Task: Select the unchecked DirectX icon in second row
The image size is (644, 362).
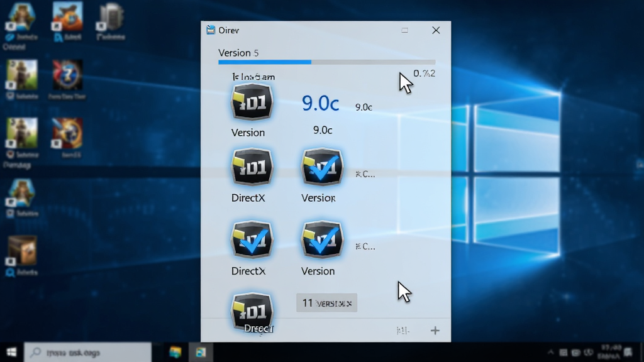Action: [x=252, y=167]
